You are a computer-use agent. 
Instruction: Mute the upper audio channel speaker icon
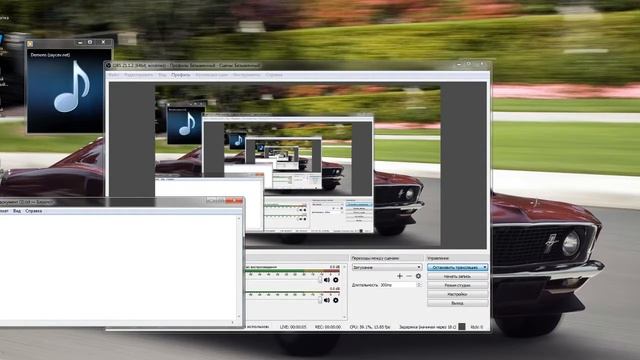(x=327, y=280)
